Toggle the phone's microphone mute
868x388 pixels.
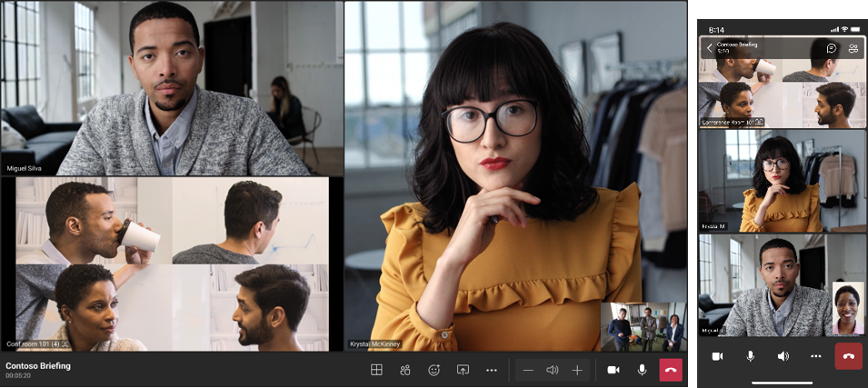[750, 356]
